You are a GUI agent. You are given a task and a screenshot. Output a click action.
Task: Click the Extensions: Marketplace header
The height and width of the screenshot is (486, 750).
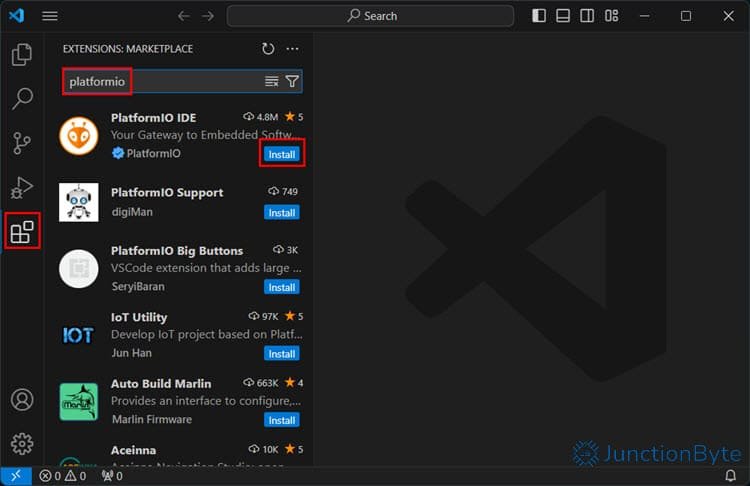pos(128,49)
